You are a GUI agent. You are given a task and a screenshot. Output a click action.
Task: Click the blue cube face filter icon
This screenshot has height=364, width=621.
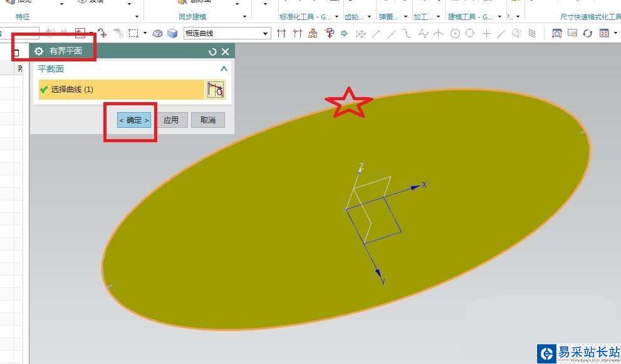pyautogui.click(x=172, y=33)
